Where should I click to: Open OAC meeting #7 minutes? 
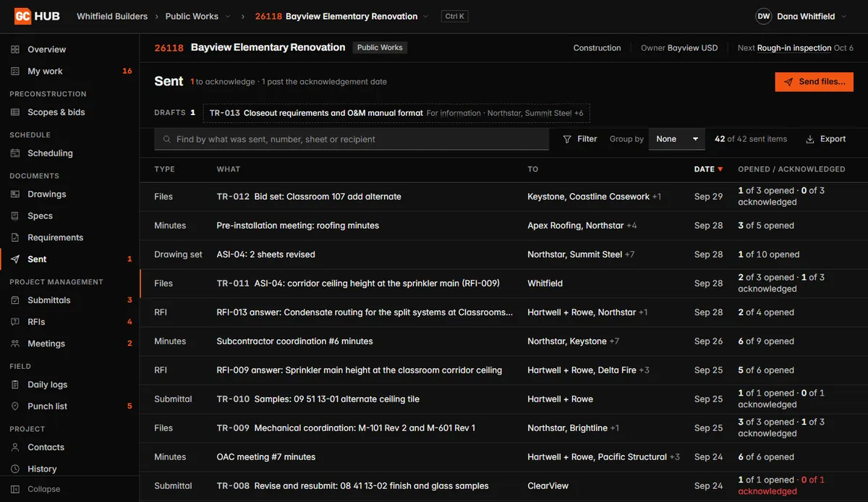point(503,457)
